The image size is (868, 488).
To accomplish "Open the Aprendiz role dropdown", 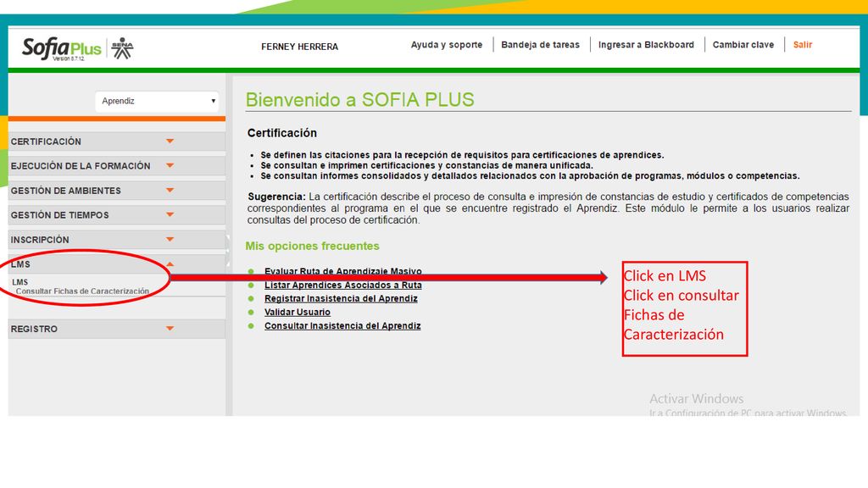I will pos(157,102).
